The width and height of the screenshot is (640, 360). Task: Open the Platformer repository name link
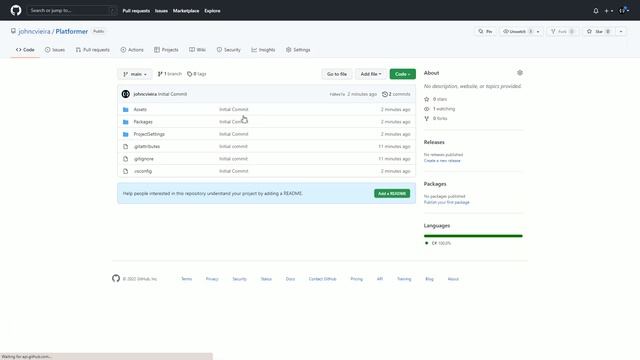point(71,31)
